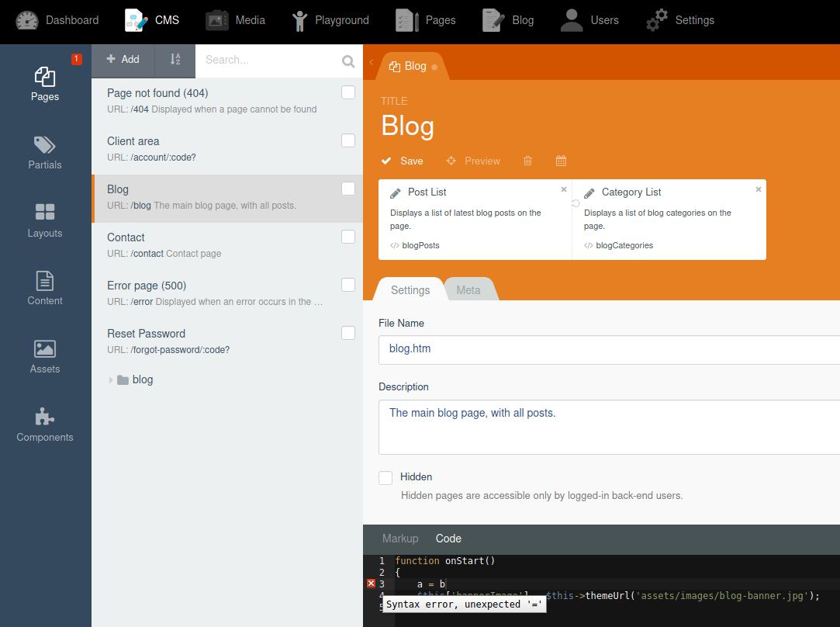Save the Blog page
The width and height of the screenshot is (840, 627).
(402, 161)
